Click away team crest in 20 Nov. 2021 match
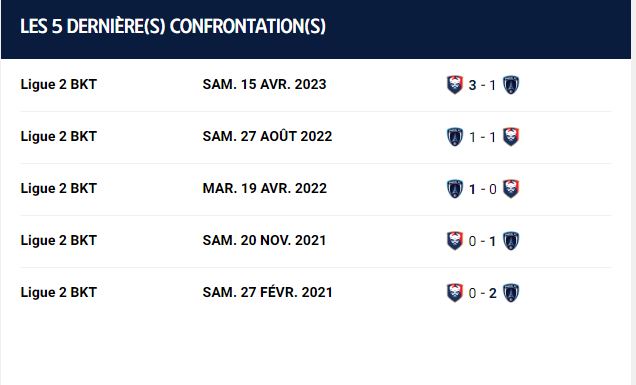Screen dimensions: 636x385 pos(511,241)
